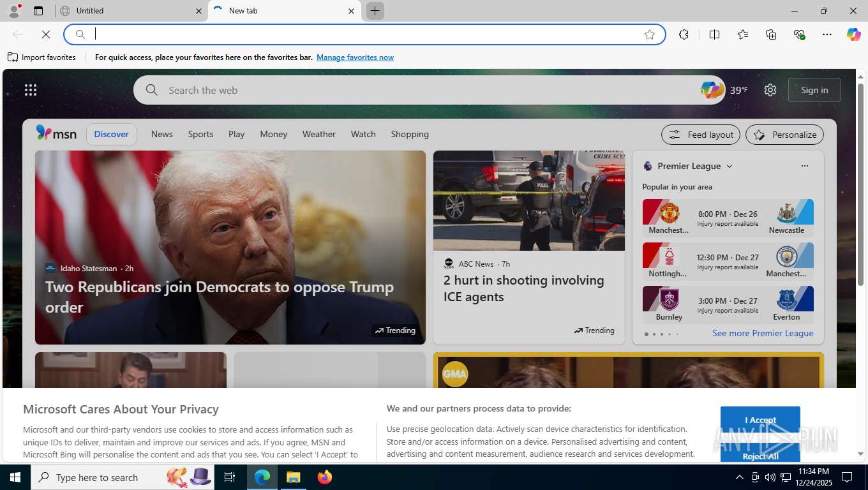Screen dimensions: 868x490
Task: Open page settings gear icon
Action: click(770, 90)
